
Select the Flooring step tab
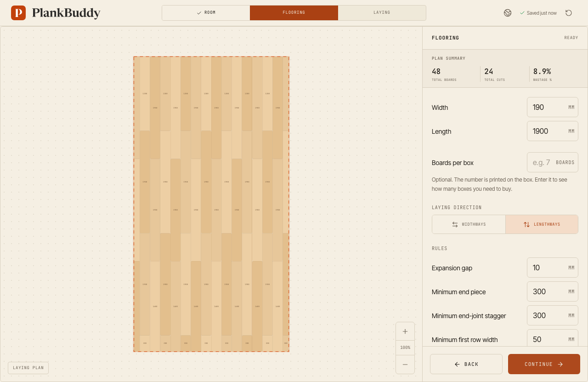coord(294,13)
